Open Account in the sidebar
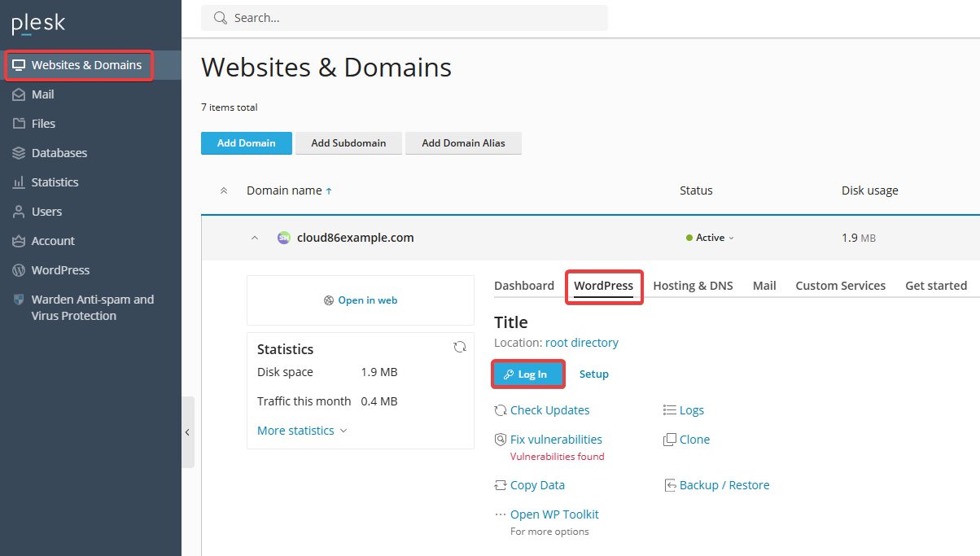The image size is (980, 556). pyautogui.click(x=53, y=241)
